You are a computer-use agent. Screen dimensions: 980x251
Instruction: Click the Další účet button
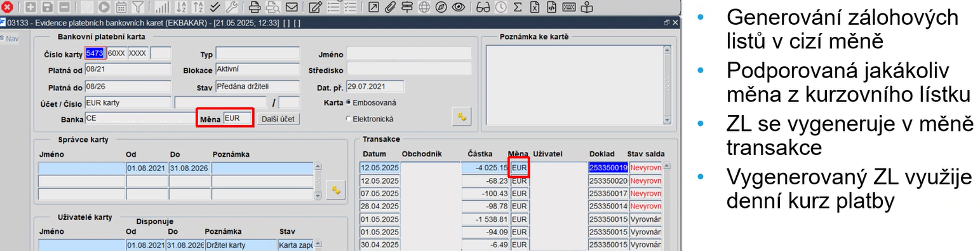280,119
